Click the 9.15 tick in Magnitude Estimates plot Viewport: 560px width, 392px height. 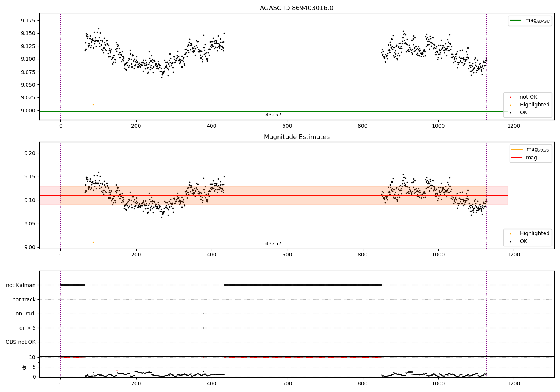(x=30, y=177)
